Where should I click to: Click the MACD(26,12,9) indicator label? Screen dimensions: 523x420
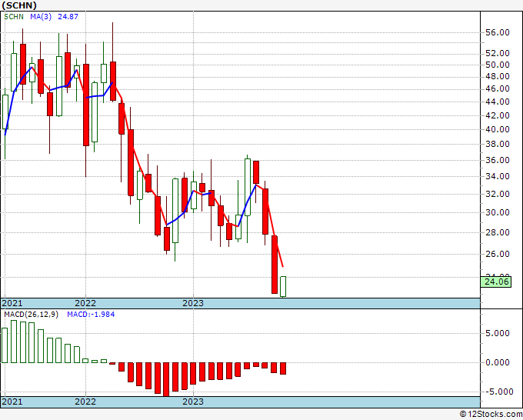[x=31, y=315]
